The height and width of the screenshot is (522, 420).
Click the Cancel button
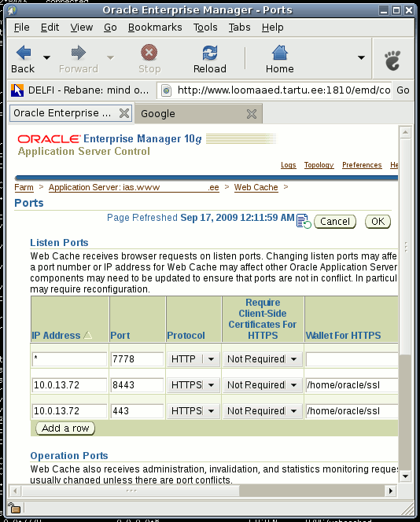click(335, 222)
